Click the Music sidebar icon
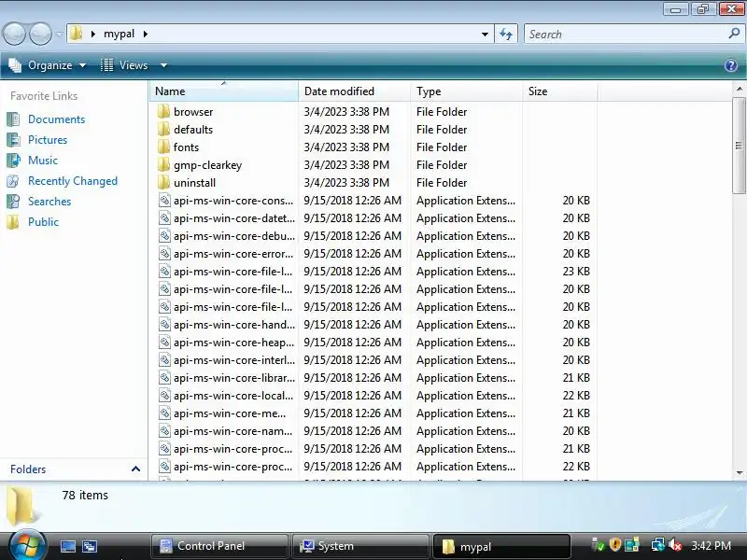 13,160
